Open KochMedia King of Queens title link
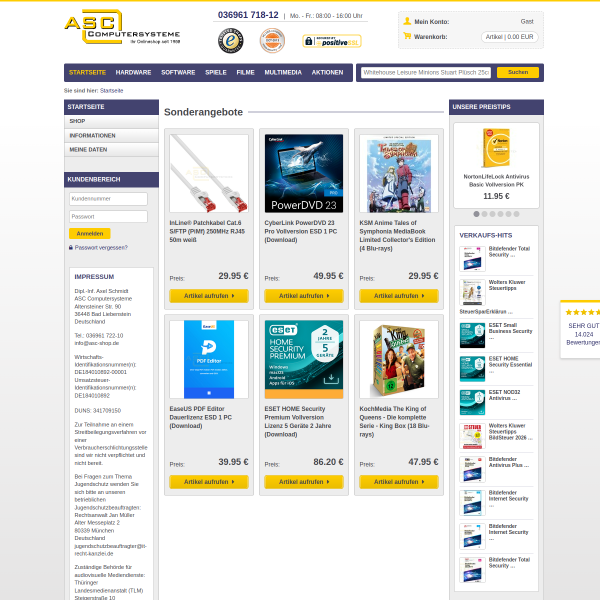 [395, 421]
